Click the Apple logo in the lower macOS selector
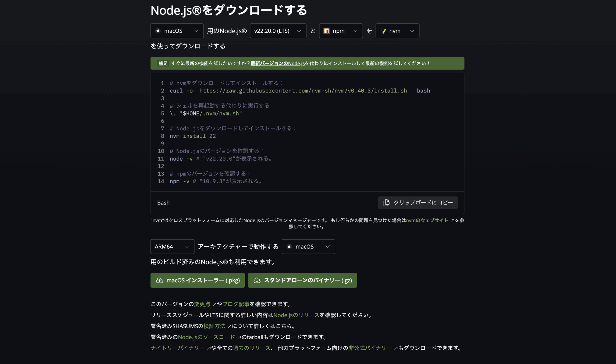The width and height of the screenshot is (616, 364). pos(289,247)
